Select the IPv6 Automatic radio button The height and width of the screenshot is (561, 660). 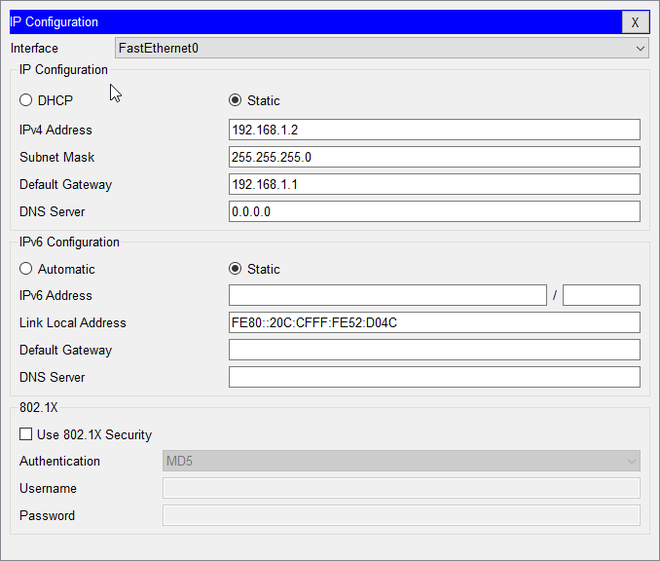point(26,269)
